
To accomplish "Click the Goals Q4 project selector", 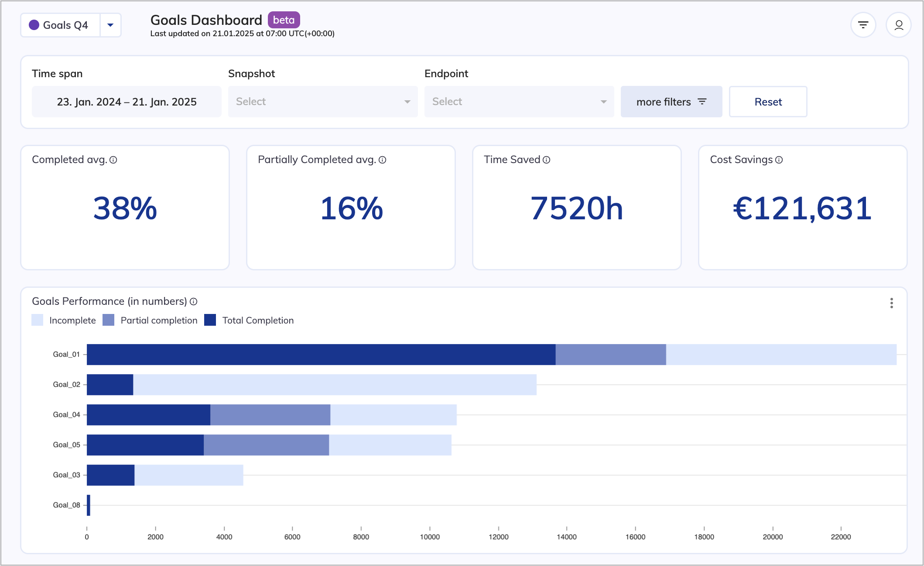I will [60, 25].
